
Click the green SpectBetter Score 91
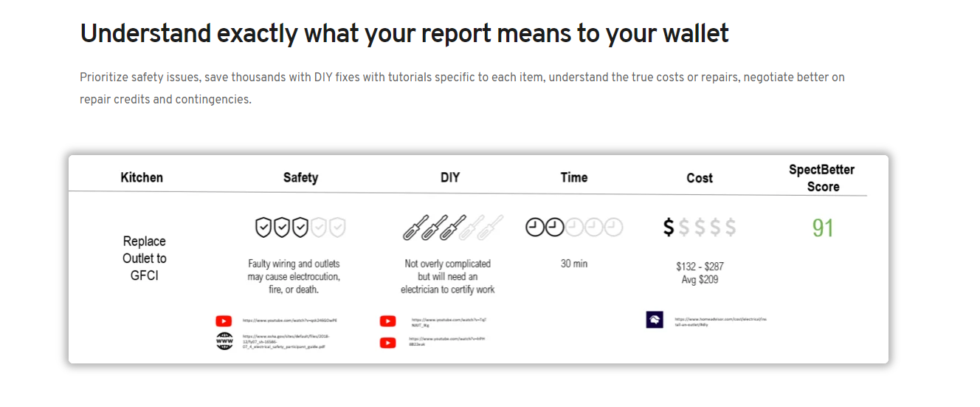pos(823,228)
